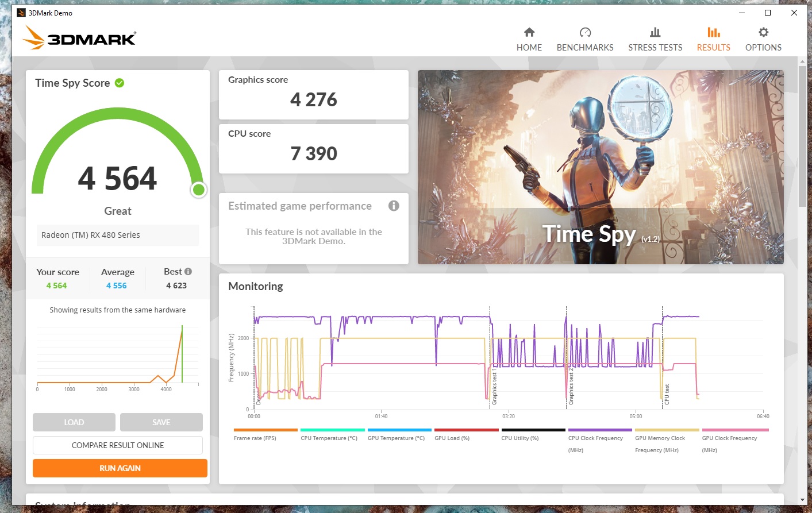Click the vertical scrollbar's down arrow
Viewport: 812px width, 513px height.
click(x=802, y=500)
